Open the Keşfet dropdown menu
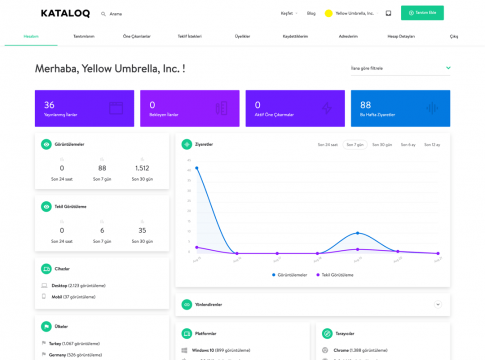485x360 pixels. 289,13
